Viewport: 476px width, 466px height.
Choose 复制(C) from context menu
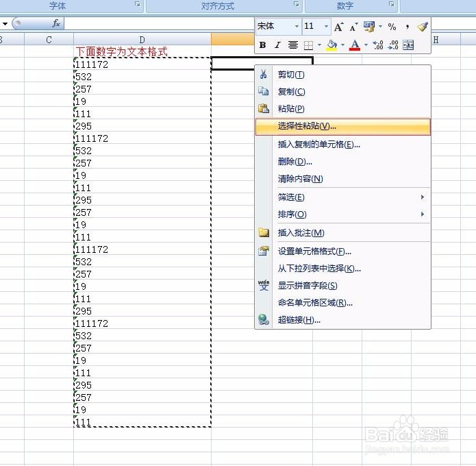(342, 91)
